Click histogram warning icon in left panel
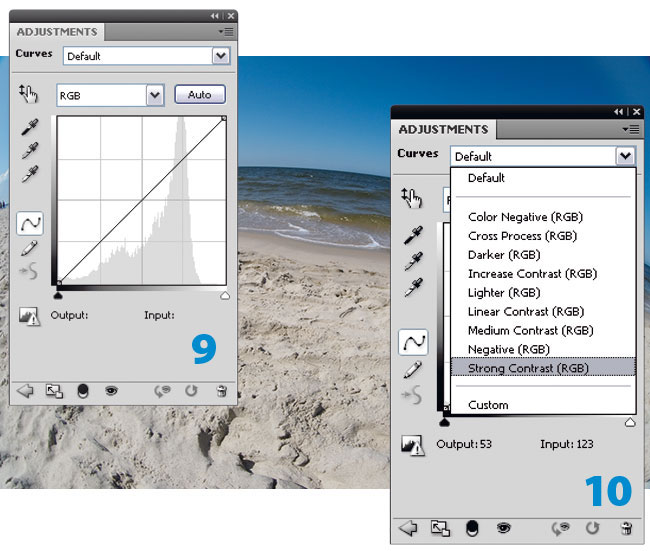Image resolution: width=650 pixels, height=551 pixels. point(29,316)
